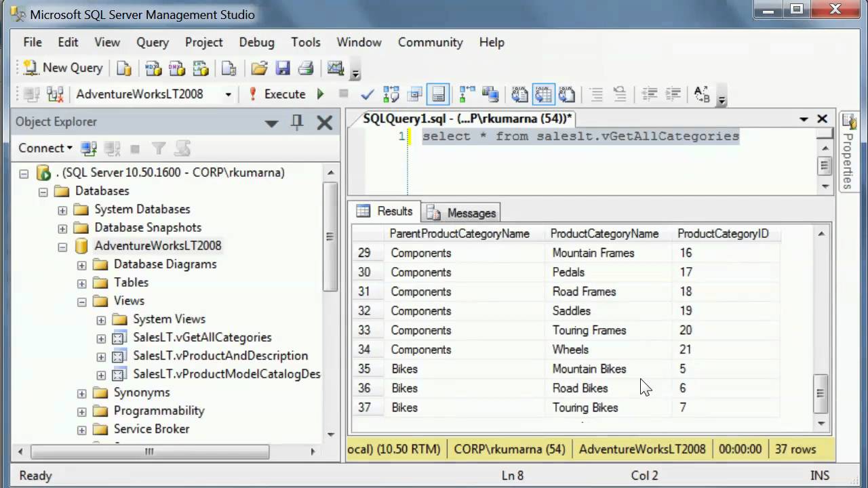Expand the SalesLT.vGetAllCategories view
868x488 pixels.
101,338
